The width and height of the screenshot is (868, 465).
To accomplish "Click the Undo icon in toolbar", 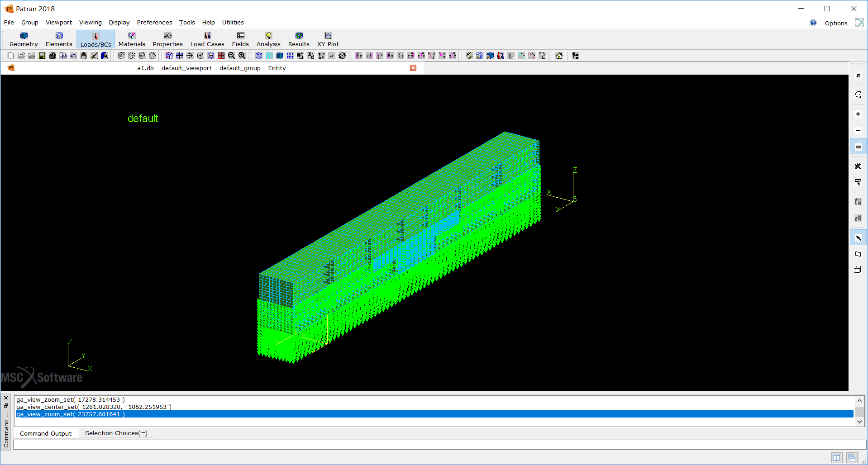I will point(73,56).
